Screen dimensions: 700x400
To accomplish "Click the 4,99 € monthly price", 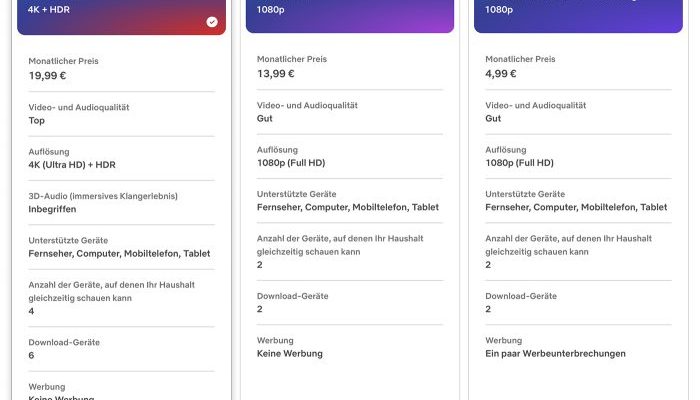I will click(501, 73).
